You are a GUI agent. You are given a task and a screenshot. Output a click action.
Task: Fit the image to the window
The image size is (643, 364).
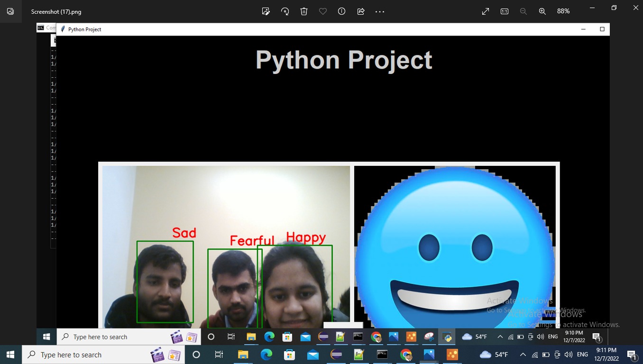coord(485,11)
